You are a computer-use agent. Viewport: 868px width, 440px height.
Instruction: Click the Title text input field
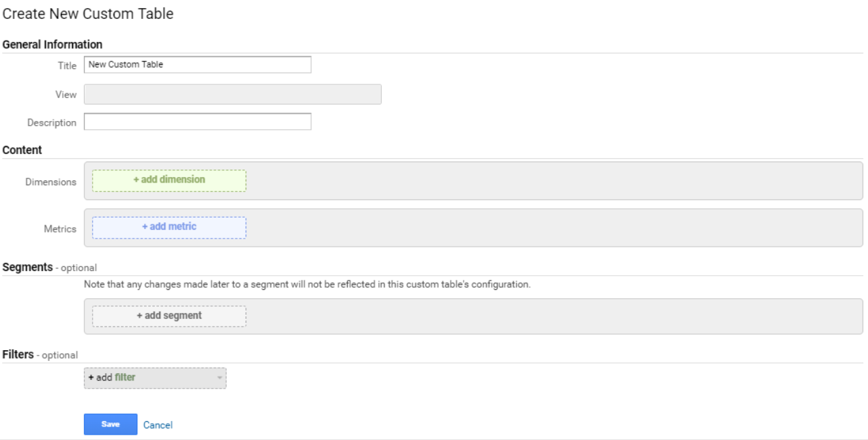coord(197,65)
